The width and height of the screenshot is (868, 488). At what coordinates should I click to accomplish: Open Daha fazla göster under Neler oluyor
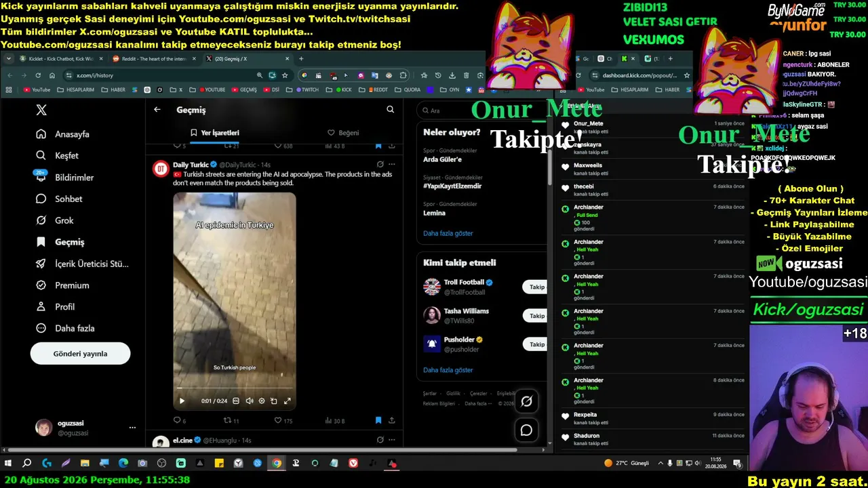coord(448,234)
